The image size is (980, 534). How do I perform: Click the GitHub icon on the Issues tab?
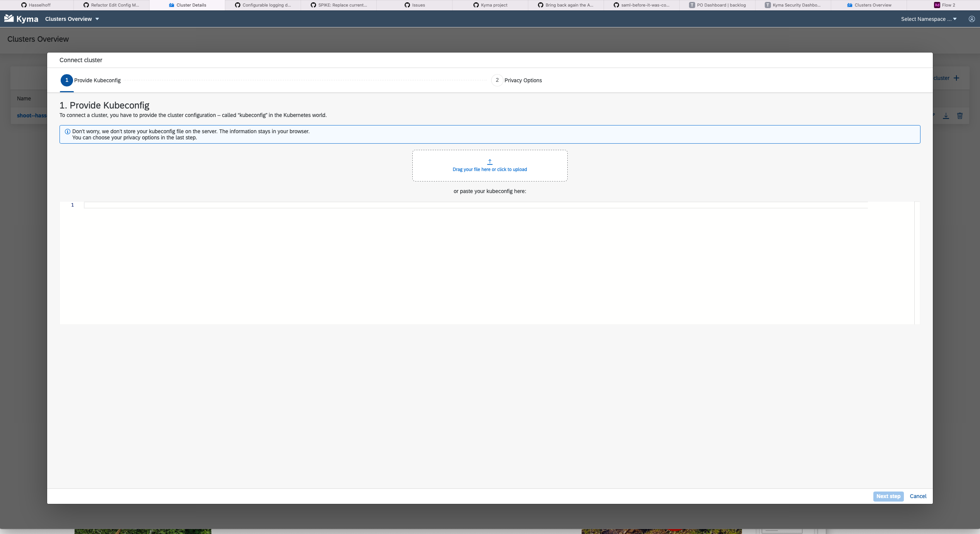[407, 5]
